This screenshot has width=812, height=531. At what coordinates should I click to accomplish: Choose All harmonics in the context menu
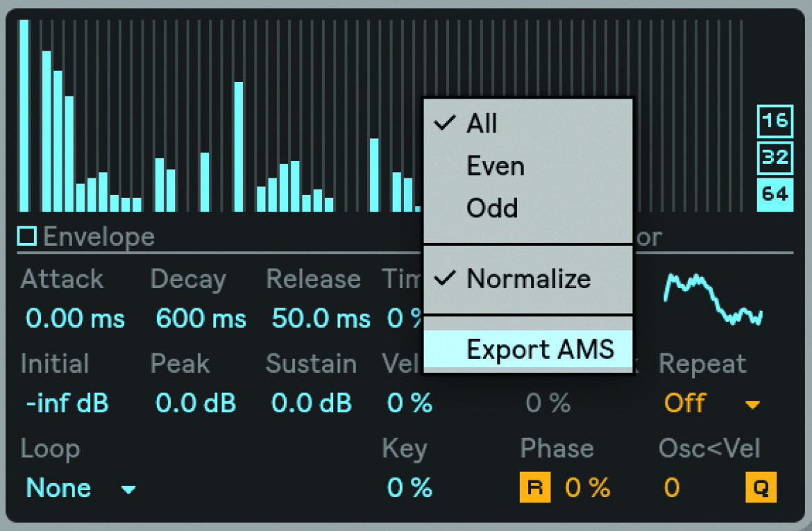(528, 124)
